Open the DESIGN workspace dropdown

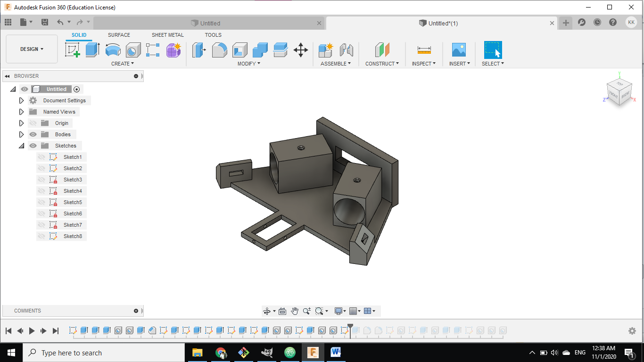tap(32, 49)
